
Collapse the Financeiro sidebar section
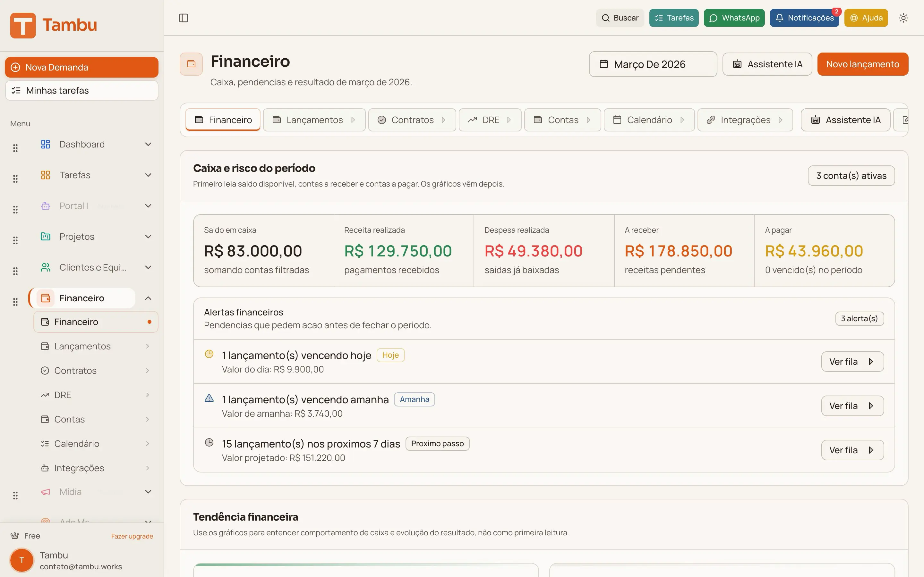pyautogui.click(x=148, y=298)
